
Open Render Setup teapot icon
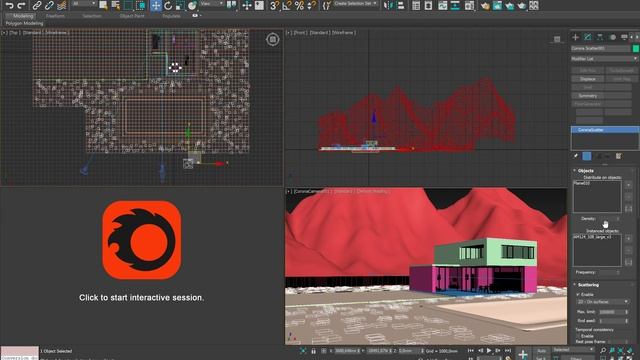485,5
